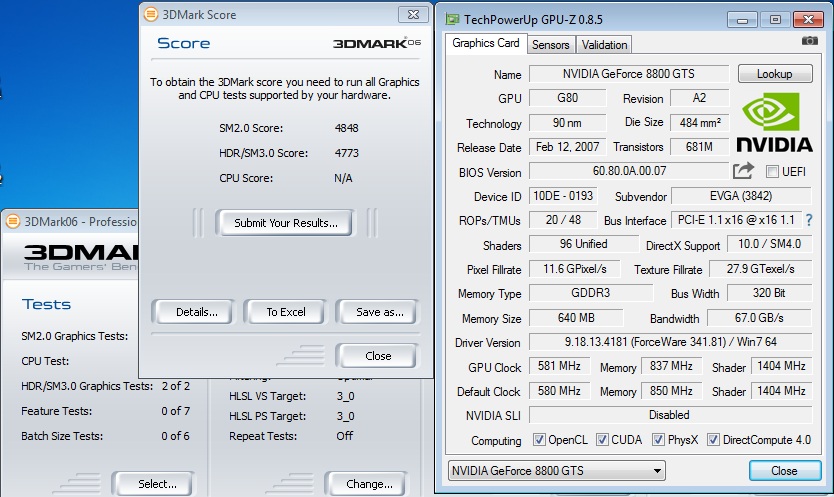The width and height of the screenshot is (834, 497).
Task: Click HLSL VS Target value 3_0
Action: click(x=345, y=396)
